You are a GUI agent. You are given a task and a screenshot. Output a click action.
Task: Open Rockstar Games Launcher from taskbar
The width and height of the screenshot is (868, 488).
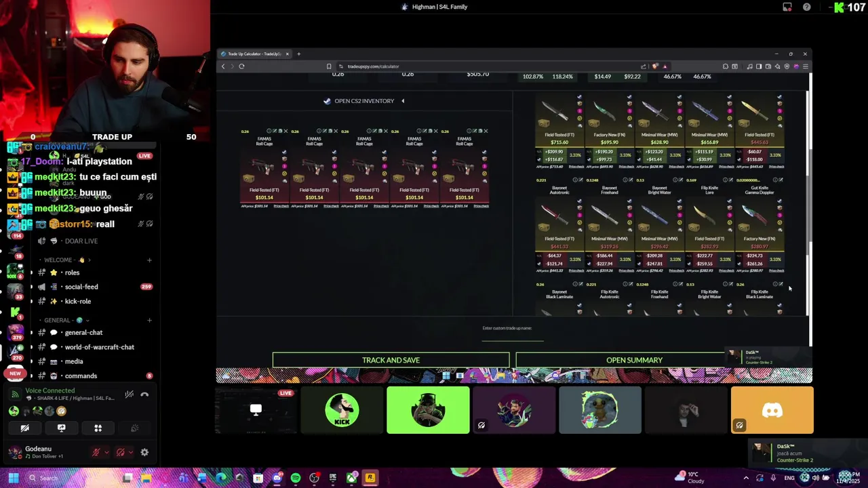pos(370,478)
